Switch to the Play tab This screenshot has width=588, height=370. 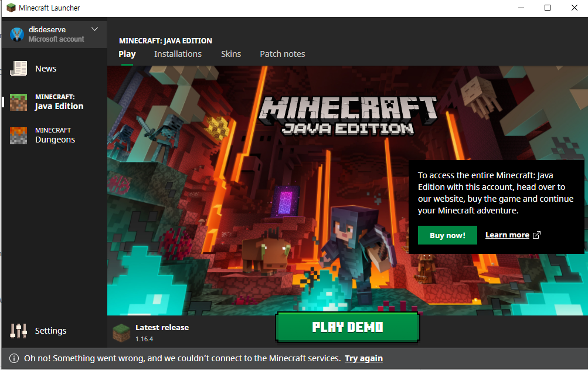click(x=127, y=54)
